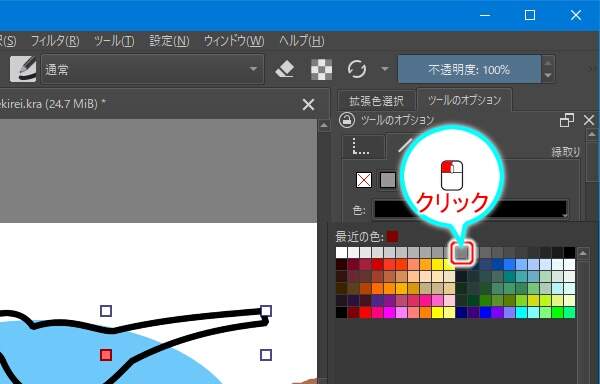Switch to the 拡張色選択 docker tab
This screenshot has height=384, width=600.
click(377, 101)
